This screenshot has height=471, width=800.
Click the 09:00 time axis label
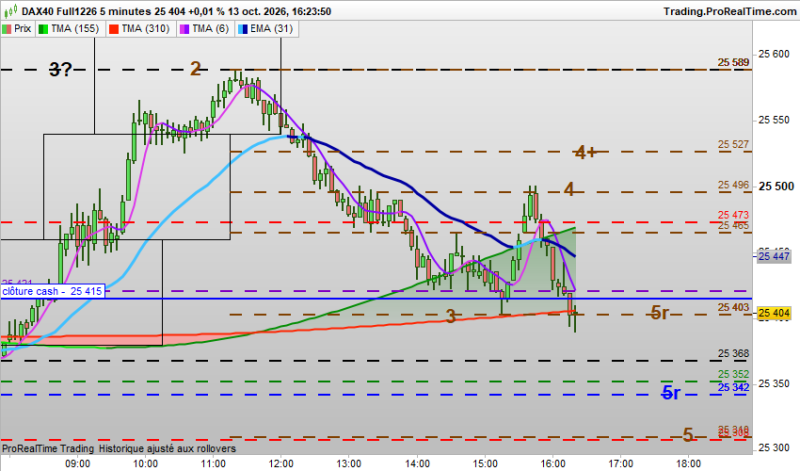pyautogui.click(x=78, y=464)
